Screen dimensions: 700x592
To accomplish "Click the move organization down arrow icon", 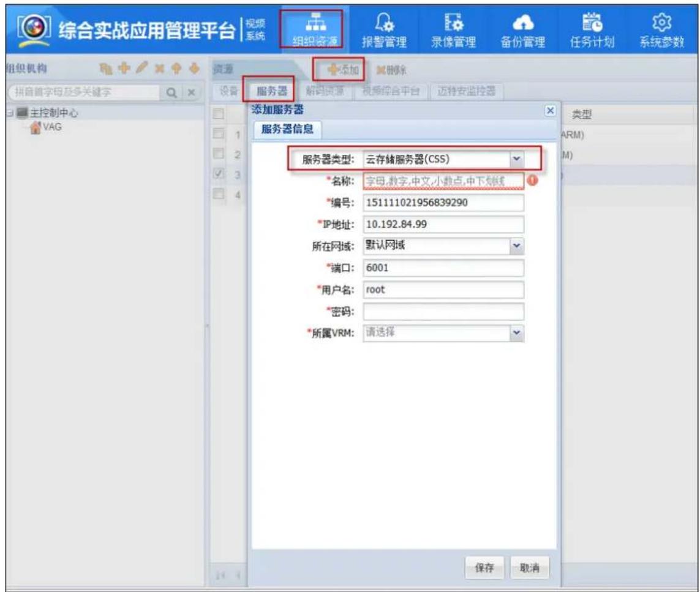I will 194,68.
